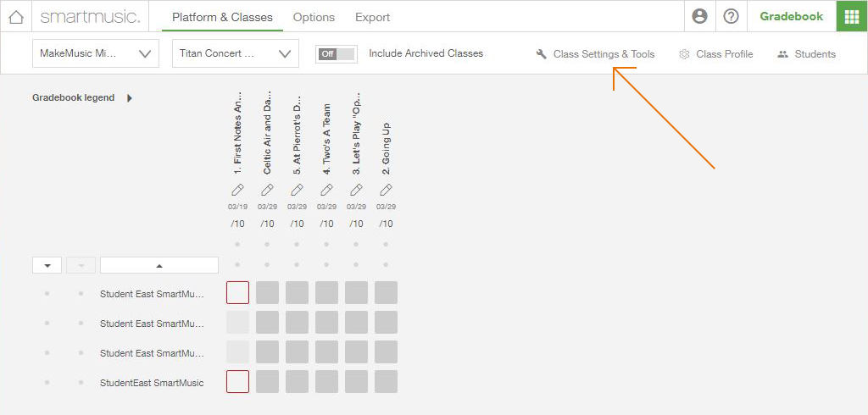Viewport: 868px width, 415px height.
Task: Toggle Include Archived Classes switch
Action: [337, 53]
